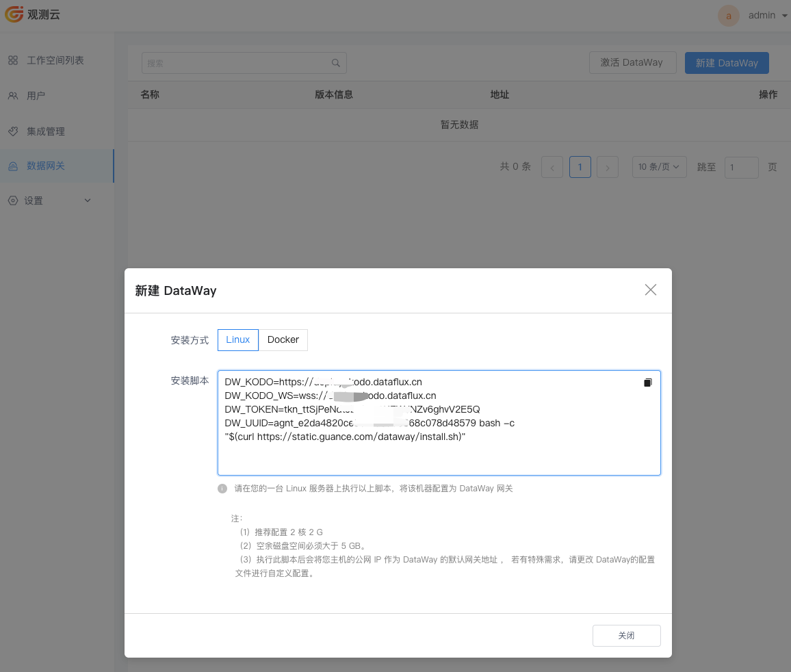Click the 空余磁盘空间必须大于 5 GB note

click(302, 546)
